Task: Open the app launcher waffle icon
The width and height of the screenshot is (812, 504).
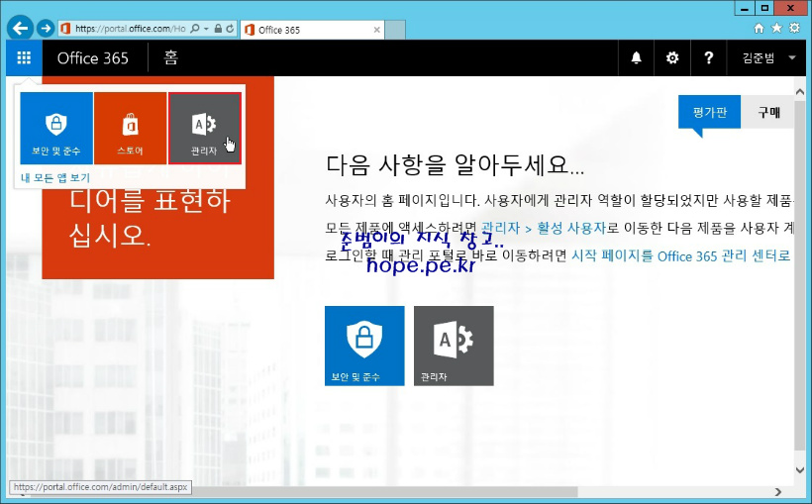Action: [24, 57]
